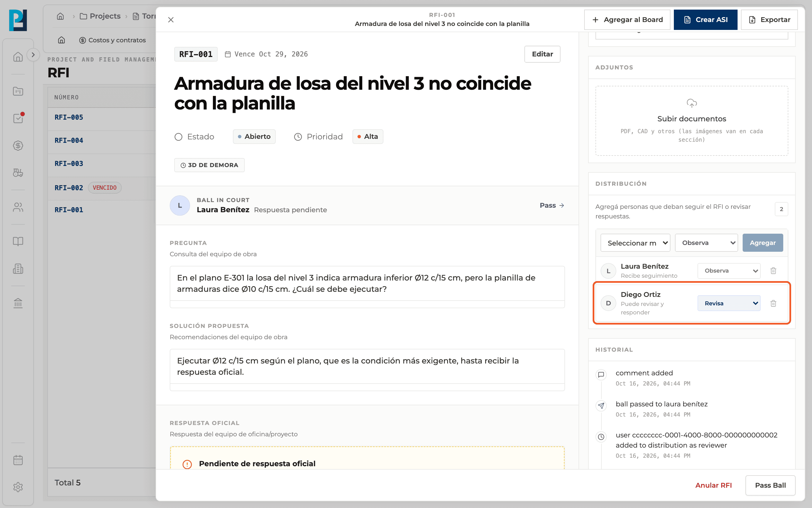The image size is (812, 508).
Task: Open the dollar costs icon in sidebar
Action: pyautogui.click(x=18, y=145)
